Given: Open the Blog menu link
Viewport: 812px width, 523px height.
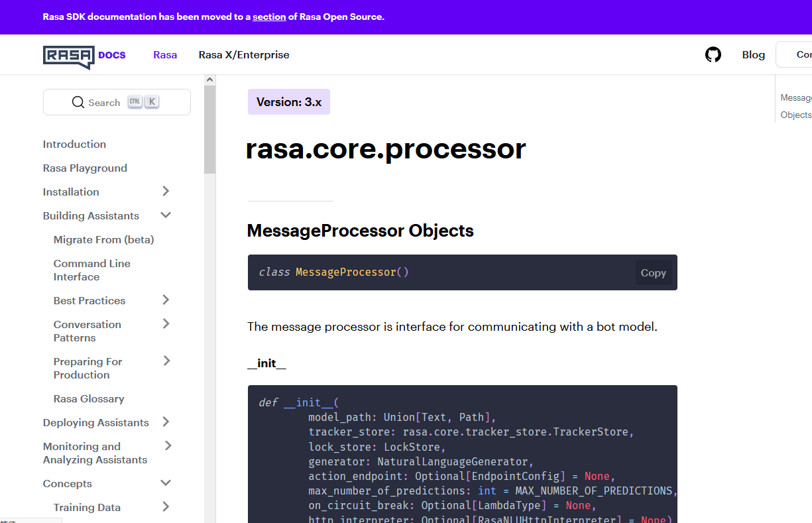Looking at the screenshot, I should tap(754, 54).
